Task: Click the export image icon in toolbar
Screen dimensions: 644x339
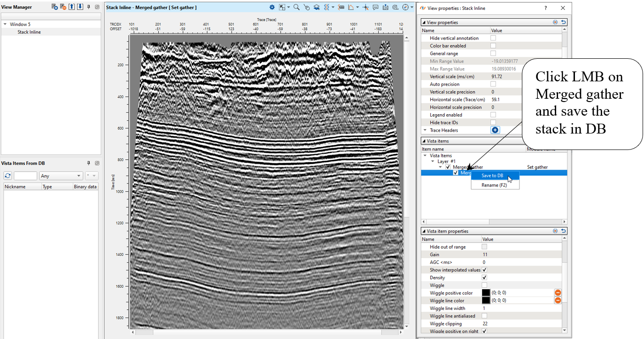Action: pyautogui.click(x=385, y=8)
